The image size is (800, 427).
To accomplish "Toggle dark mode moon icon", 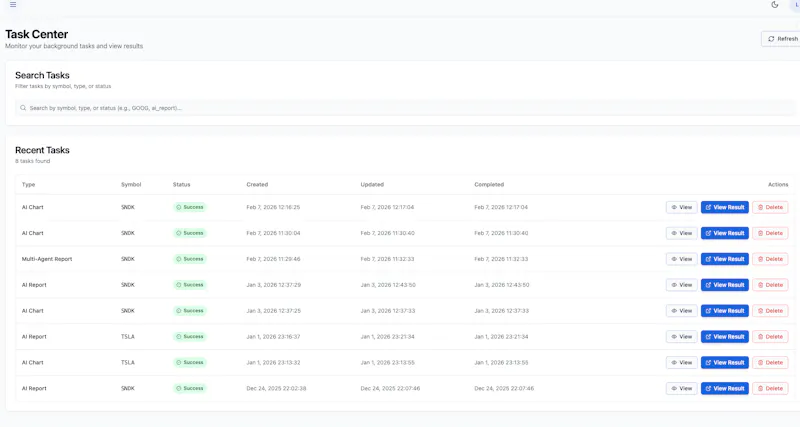I will 774,5.
